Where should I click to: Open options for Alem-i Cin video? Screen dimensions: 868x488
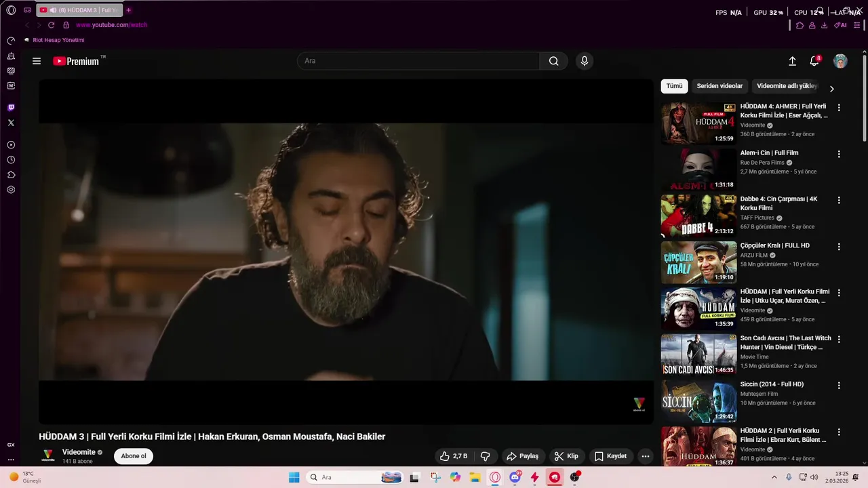[x=839, y=154]
